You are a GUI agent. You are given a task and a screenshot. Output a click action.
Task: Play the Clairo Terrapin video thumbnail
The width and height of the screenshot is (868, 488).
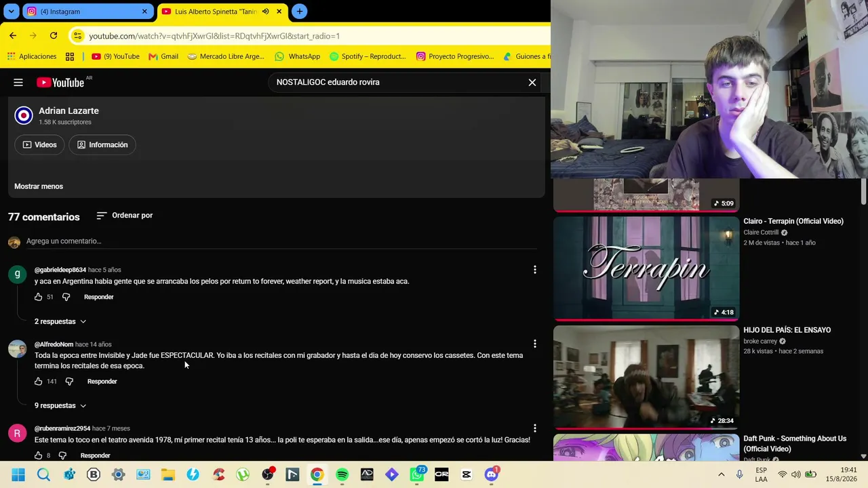646,268
